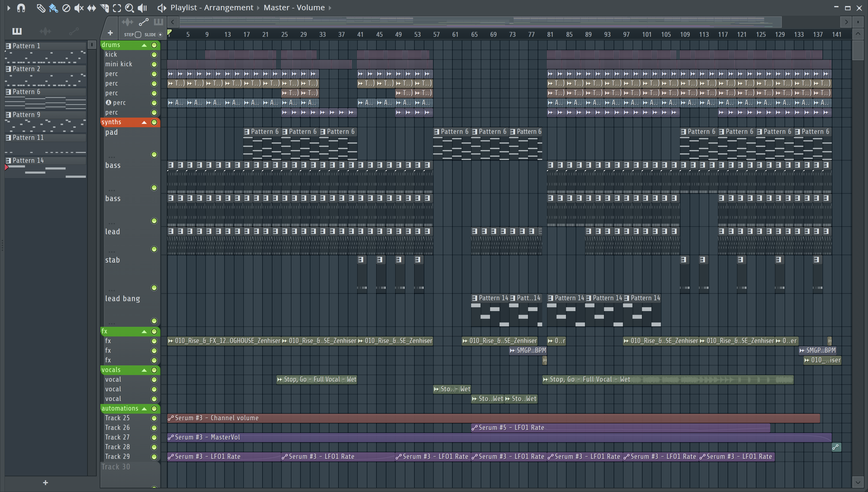Select the Slip tool
The width and height of the screenshot is (868, 492).
[x=92, y=8]
